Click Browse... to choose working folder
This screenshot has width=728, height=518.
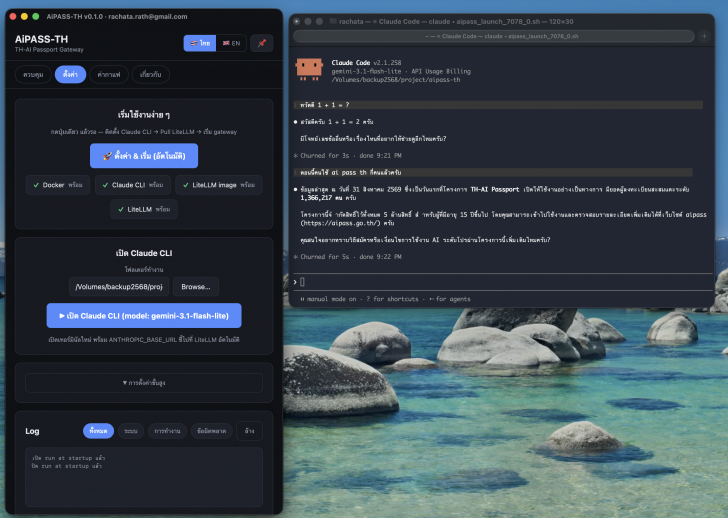[196, 287]
